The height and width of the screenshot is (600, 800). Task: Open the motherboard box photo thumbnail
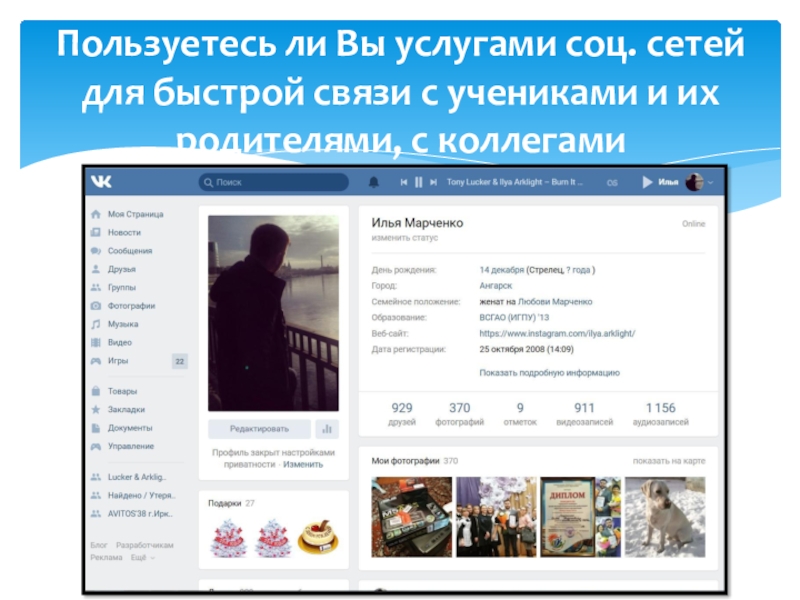point(412,517)
